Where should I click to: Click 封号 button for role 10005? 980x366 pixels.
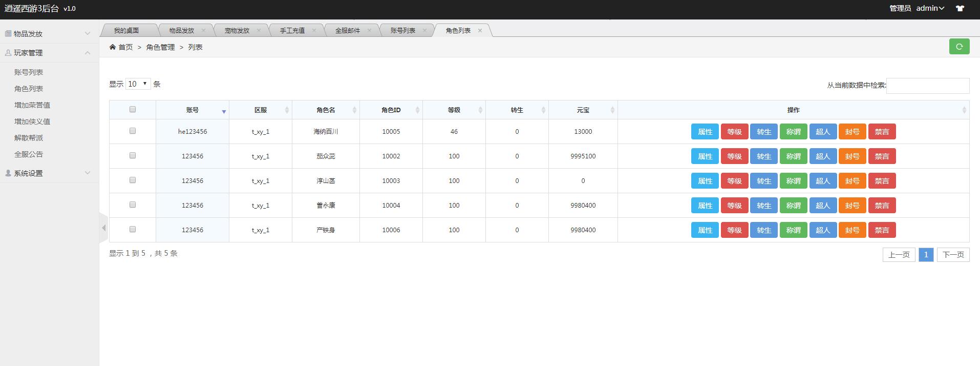852,132
